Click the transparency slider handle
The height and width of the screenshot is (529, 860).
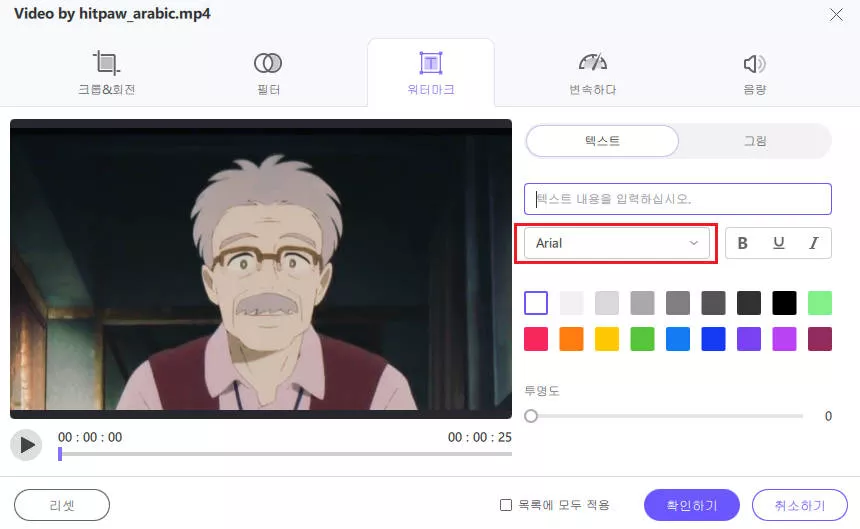(531, 416)
